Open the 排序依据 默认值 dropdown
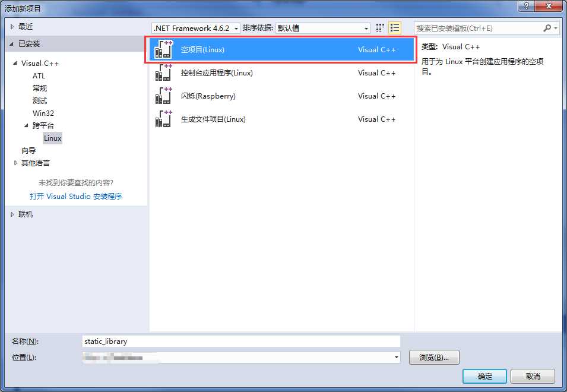 (x=322, y=28)
